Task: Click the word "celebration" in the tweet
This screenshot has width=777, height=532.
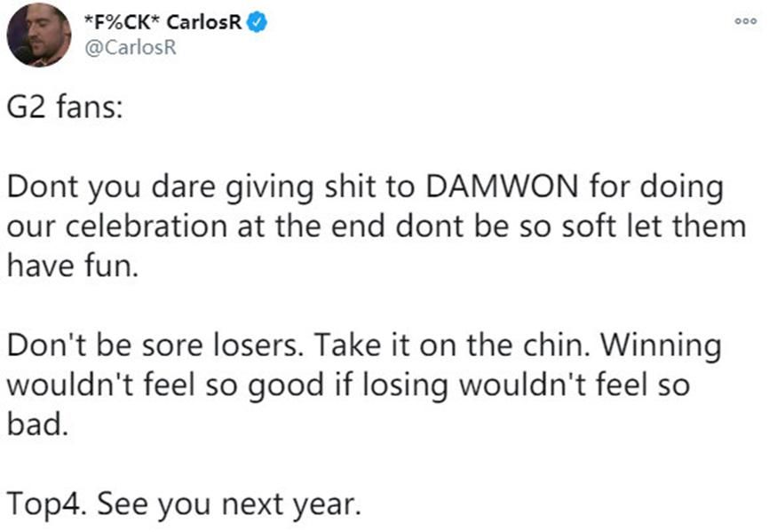Action: coord(146,226)
